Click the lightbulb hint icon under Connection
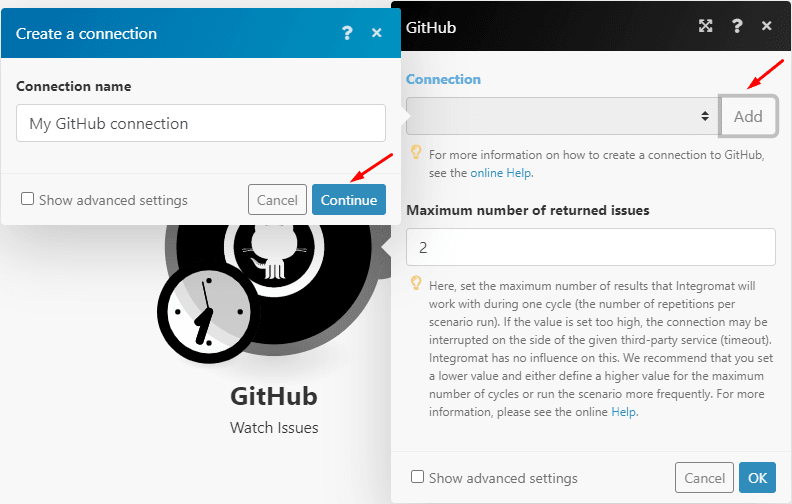This screenshot has height=504, width=792. (415, 153)
